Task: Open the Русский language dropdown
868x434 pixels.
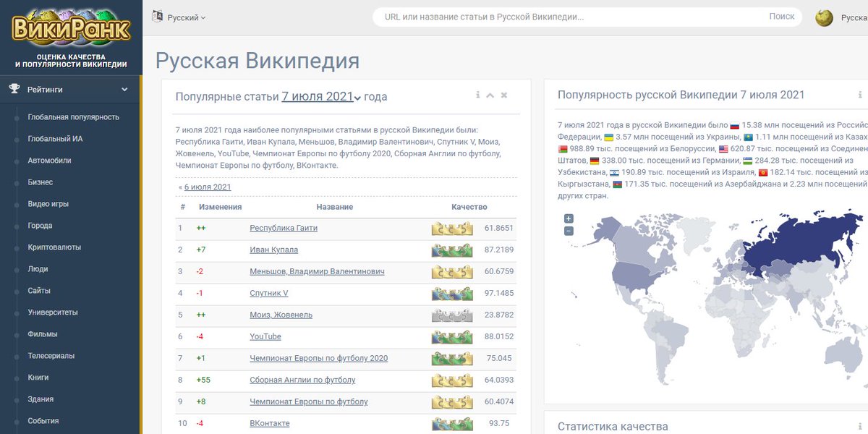Action: tap(187, 17)
